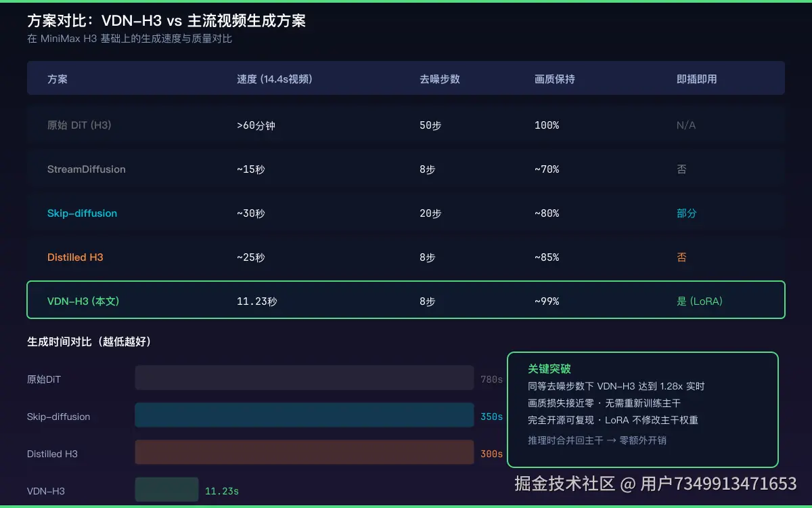Click the line "同等去噪步数下 VDN-H3 达到 1.28x 实时"

pyautogui.click(x=616, y=387)
